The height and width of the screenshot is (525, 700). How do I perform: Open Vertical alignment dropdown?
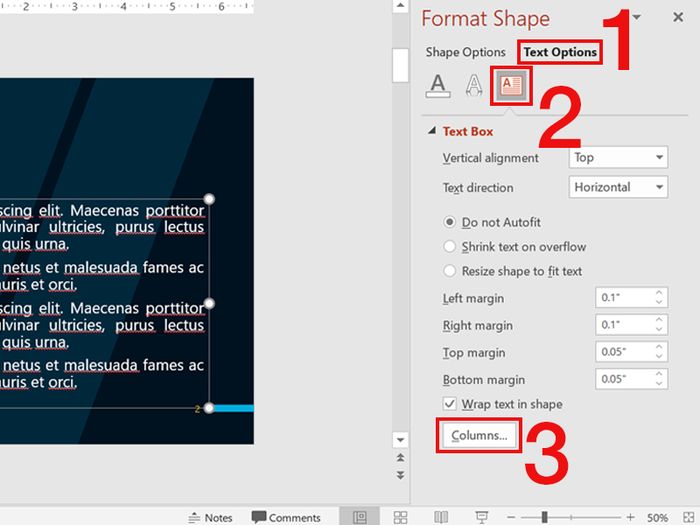coord(617,158)
